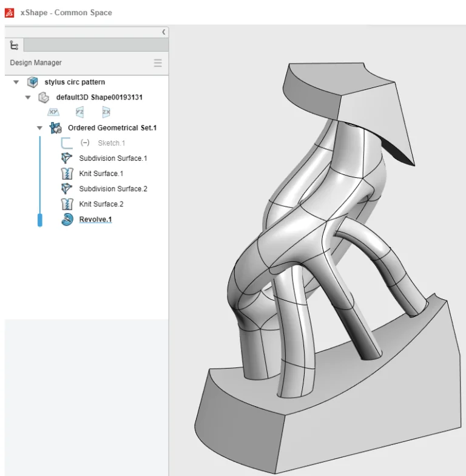
Task: Collapse the default3D Shape00193131 node
Action: pos(28,98)
